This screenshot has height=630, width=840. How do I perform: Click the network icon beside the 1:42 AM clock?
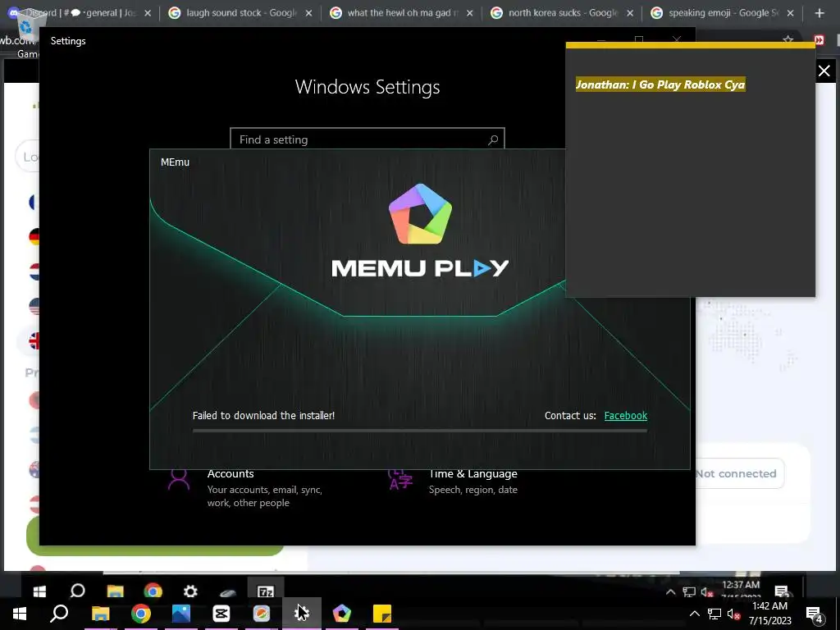point(714,614)
